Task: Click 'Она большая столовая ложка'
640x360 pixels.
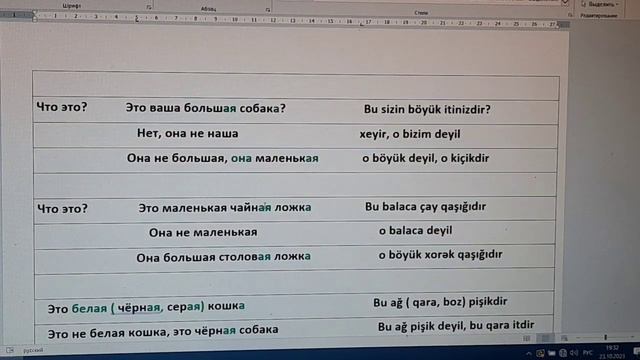Action: pos(223,258)
